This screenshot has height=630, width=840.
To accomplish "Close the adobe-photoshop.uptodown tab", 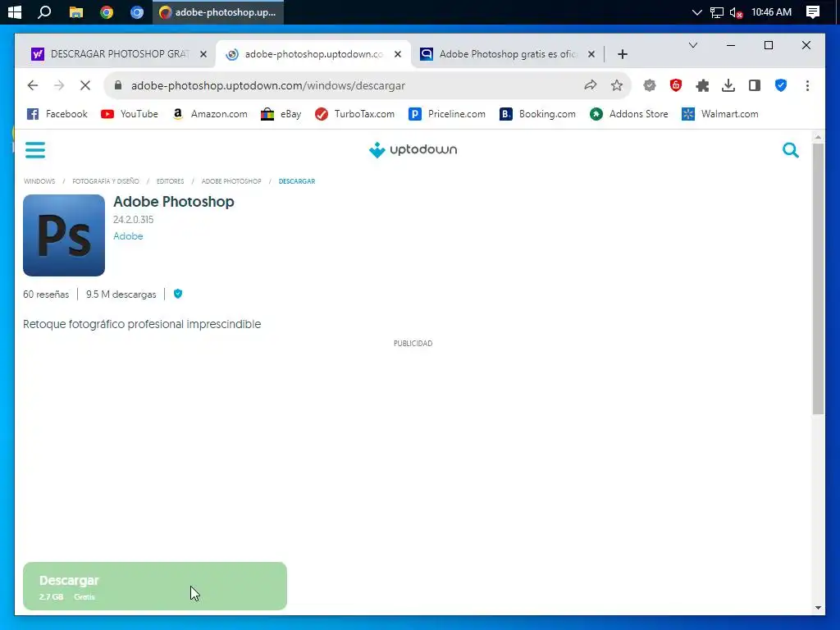I will (x=398, y=54).
